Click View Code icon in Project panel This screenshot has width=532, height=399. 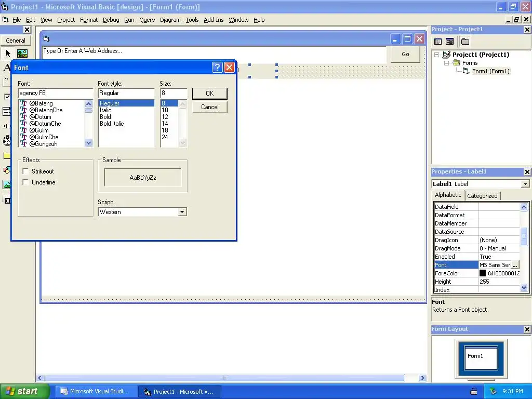[438, 42]
